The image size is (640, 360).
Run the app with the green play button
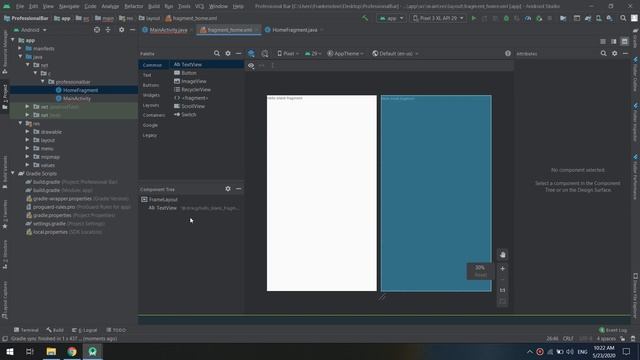tap(473, 18)
